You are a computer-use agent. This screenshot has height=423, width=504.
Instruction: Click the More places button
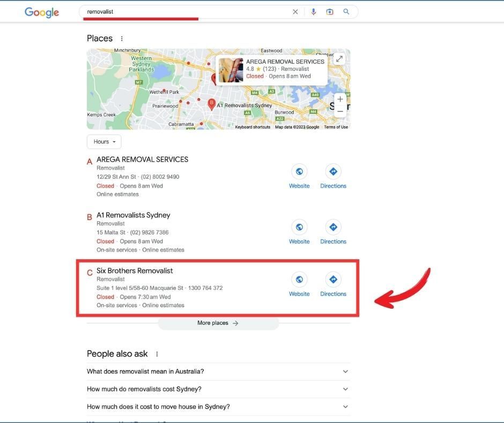point(218,323)
